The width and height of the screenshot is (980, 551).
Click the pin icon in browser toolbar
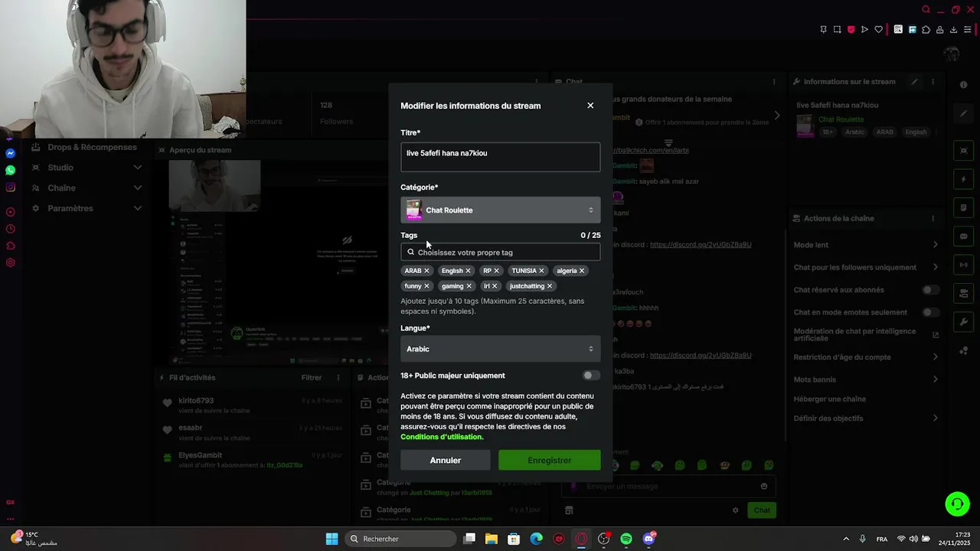click(x=823, y=30)
